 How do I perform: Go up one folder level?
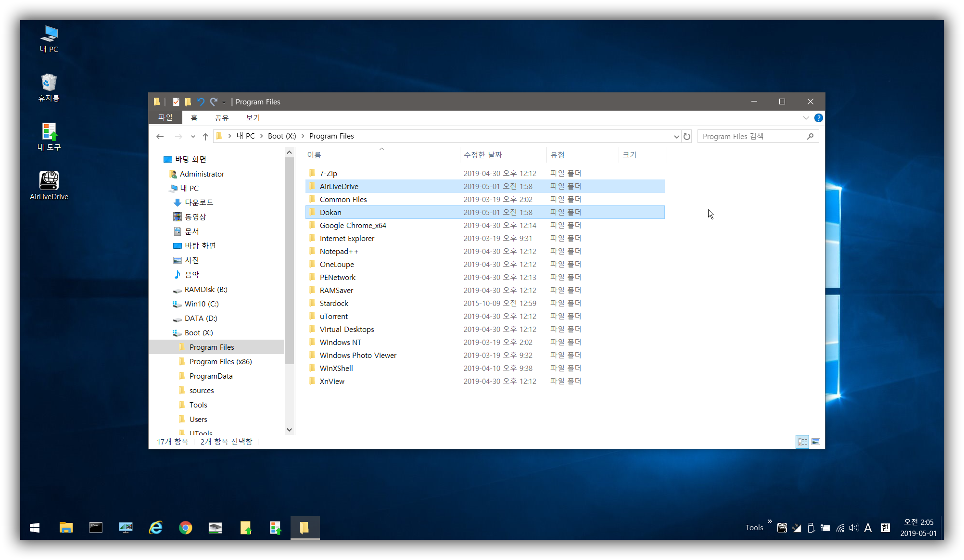point(205,137)
